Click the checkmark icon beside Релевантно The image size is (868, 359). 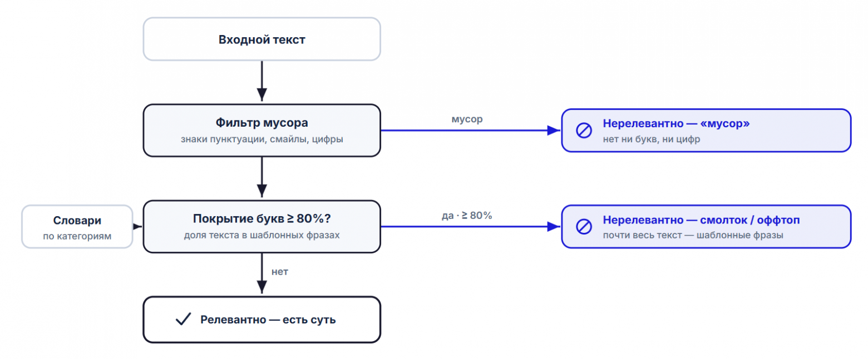(x=183, y=320)
